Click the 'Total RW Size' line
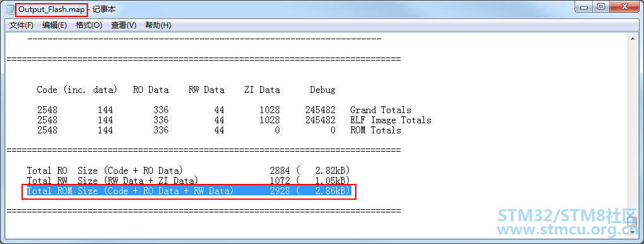644x244 pixels. tap(188, 181)
